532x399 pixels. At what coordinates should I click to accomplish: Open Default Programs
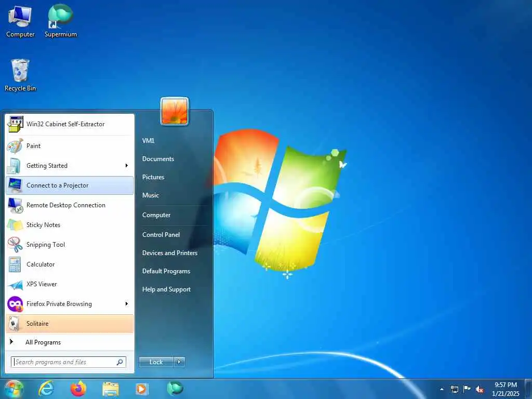click(166, 271)
